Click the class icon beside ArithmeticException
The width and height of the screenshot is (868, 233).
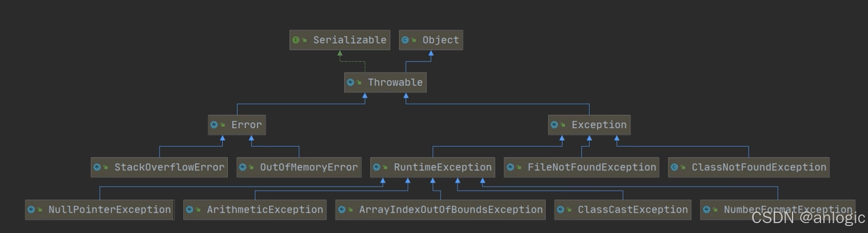pos(190,209)
